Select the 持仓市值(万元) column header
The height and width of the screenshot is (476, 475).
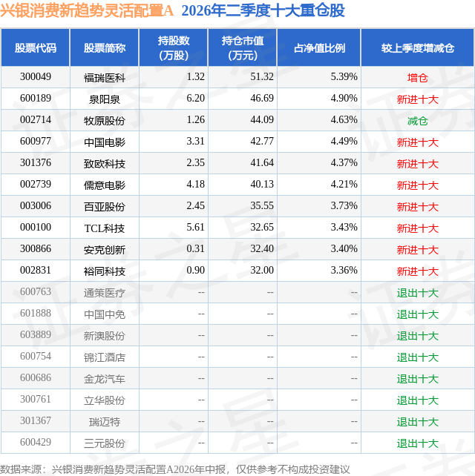point(243,48)
